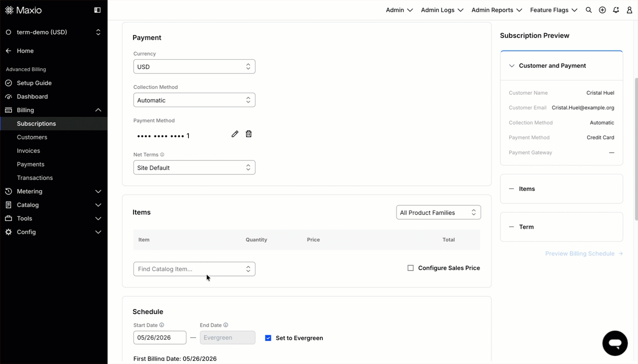Enable Configure Sales Price checkbox
The width and height of the screenshot is (638, 364).
[x=411, y=268]
